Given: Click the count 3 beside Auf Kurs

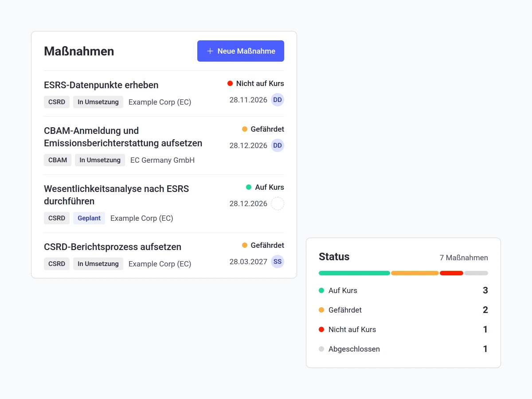Looking at the screenshot, I should point(485,290).
